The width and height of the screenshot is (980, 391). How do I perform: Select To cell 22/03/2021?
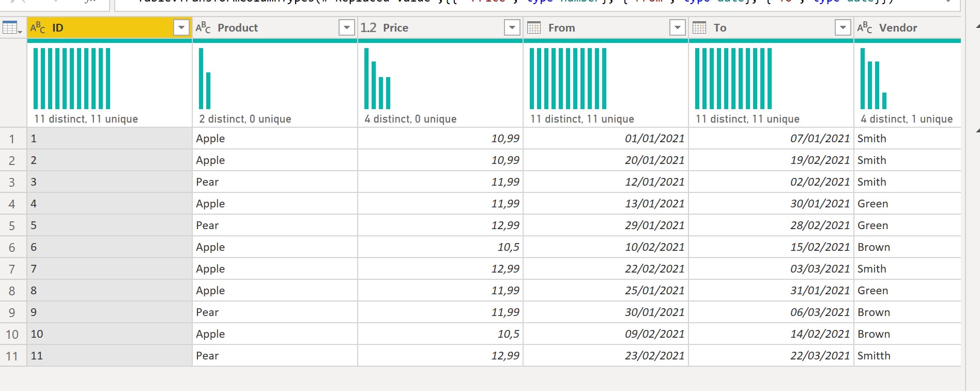771,356
